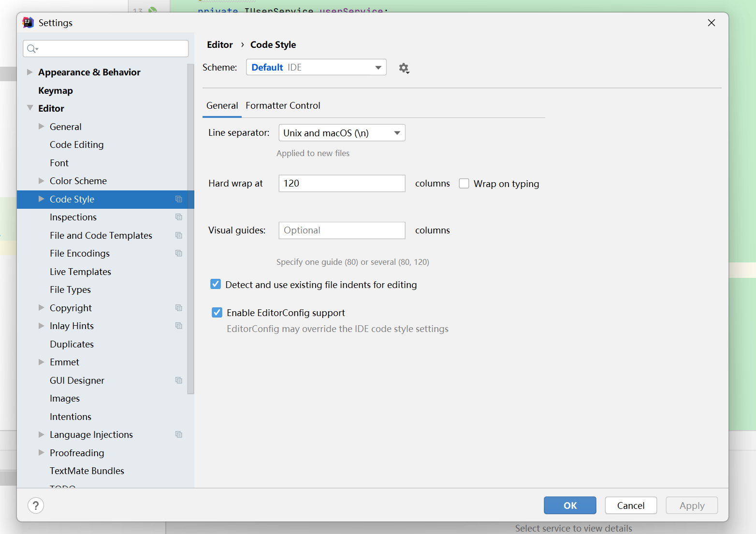Viewport: 756px width, 534px height.
Task: Switch to the Formatter Control tab
Action: 283,105
